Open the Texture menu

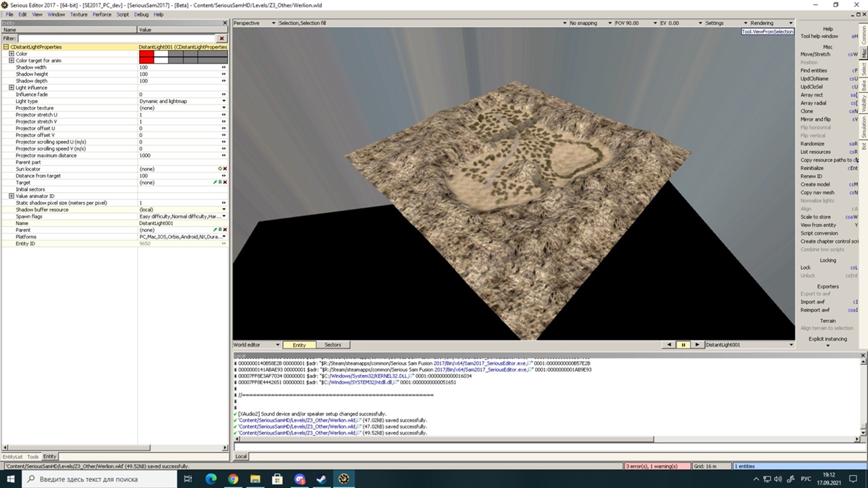coord(79,14)
